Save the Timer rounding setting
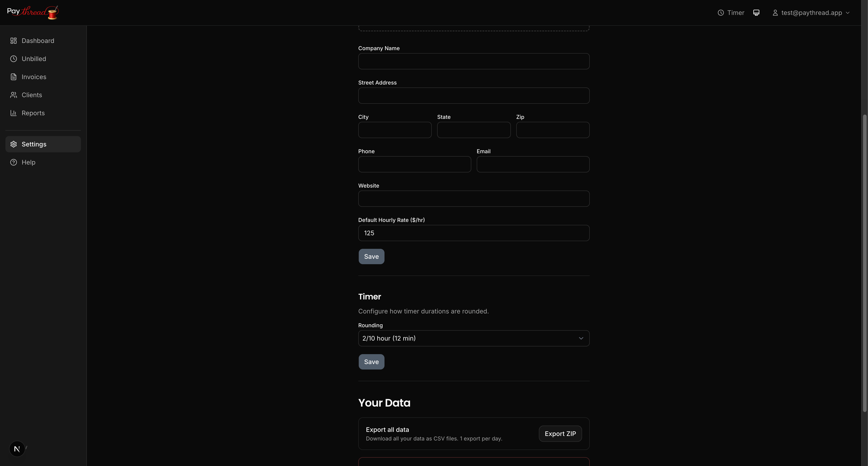 click(371, 362)
